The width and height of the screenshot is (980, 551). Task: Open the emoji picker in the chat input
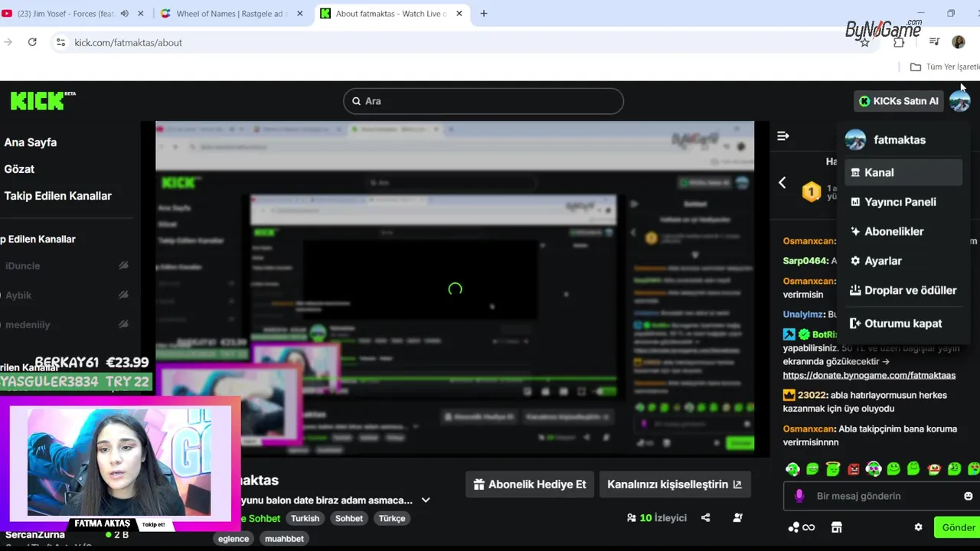click(x=968, y=496)
